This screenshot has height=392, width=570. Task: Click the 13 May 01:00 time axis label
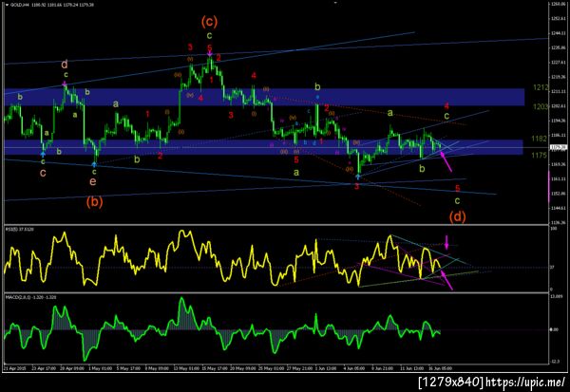tap(186, 368)
